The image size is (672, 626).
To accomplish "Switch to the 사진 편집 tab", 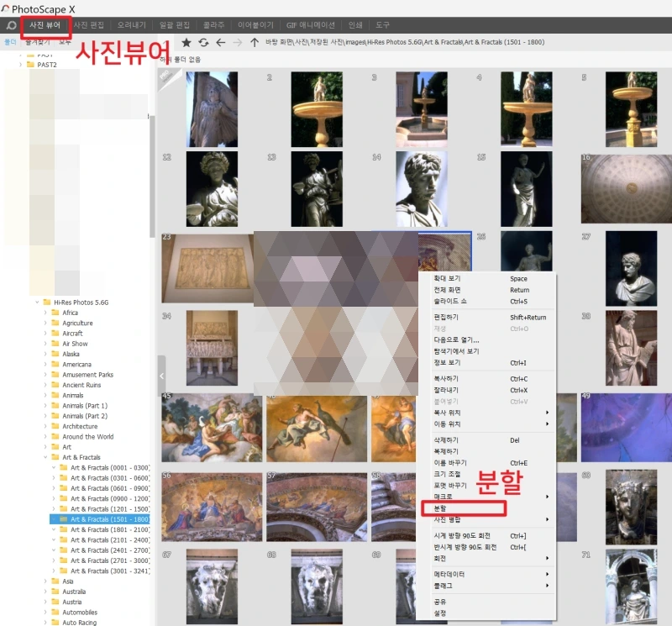I will tap(89, 25).
